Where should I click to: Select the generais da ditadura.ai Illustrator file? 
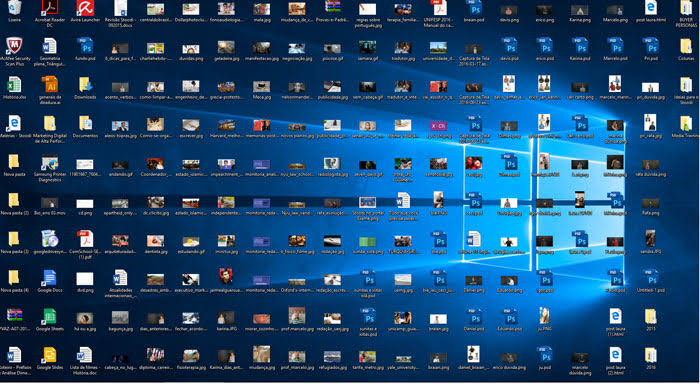(50, 85)
